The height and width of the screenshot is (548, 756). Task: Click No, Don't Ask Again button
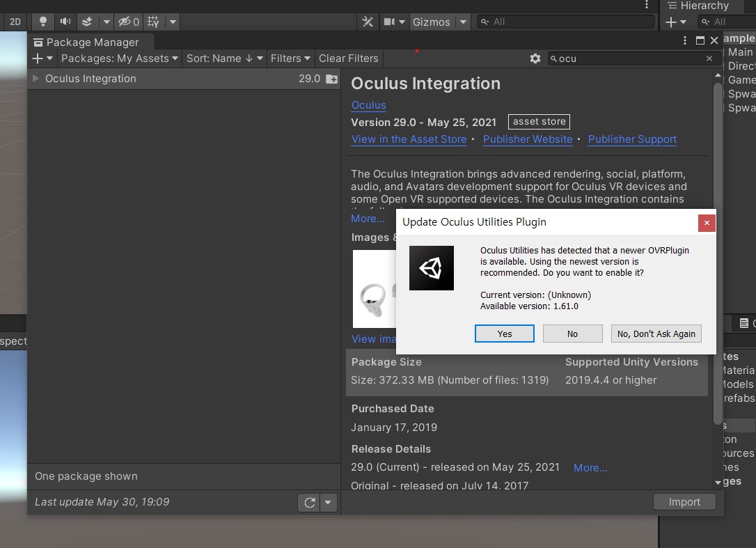656,334
